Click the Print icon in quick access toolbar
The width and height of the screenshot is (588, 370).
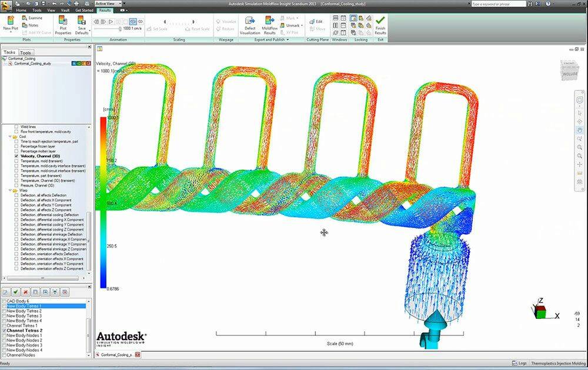coord(77,4)
